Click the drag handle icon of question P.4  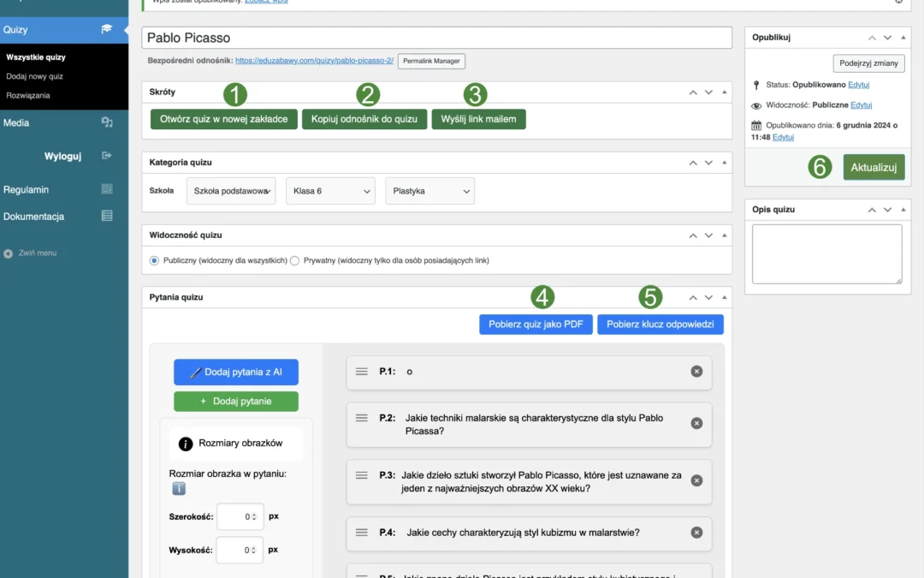(361, 533)
